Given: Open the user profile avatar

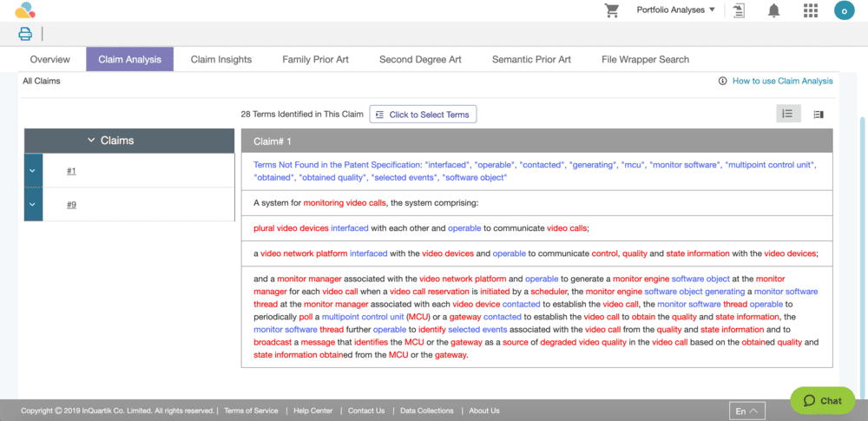Looking at the screenshot, I should click(x=845, y=10).
